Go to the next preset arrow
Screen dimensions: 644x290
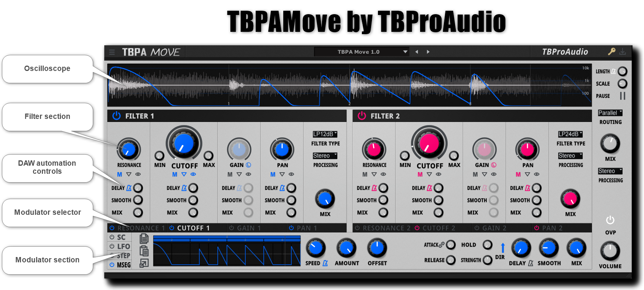click(x=428, y=52)
